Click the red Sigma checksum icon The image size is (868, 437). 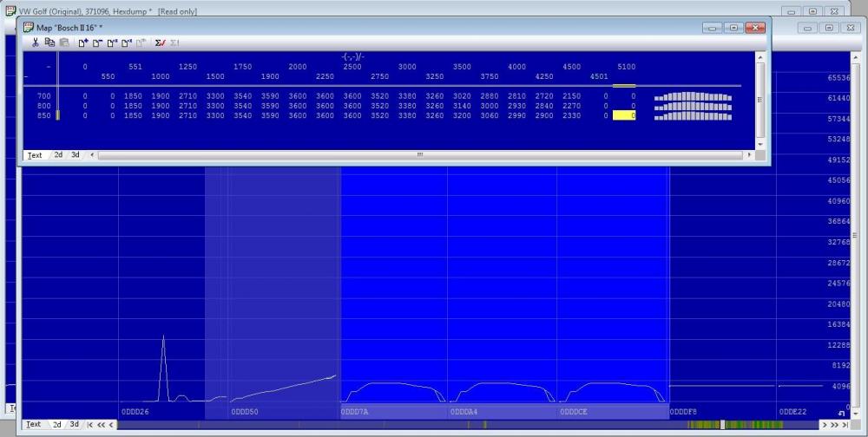point(161,42)
